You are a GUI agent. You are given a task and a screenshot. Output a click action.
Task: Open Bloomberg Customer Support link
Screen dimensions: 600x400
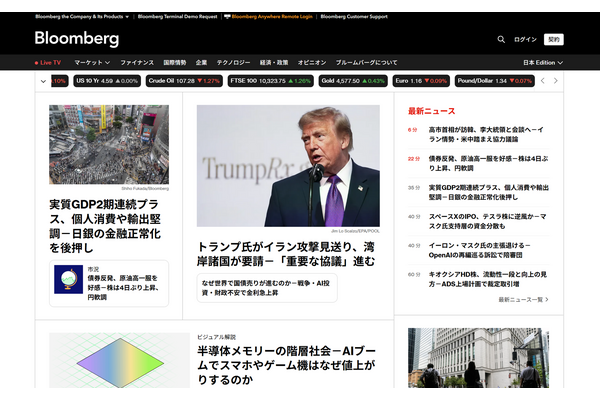(x=354, y=16)
